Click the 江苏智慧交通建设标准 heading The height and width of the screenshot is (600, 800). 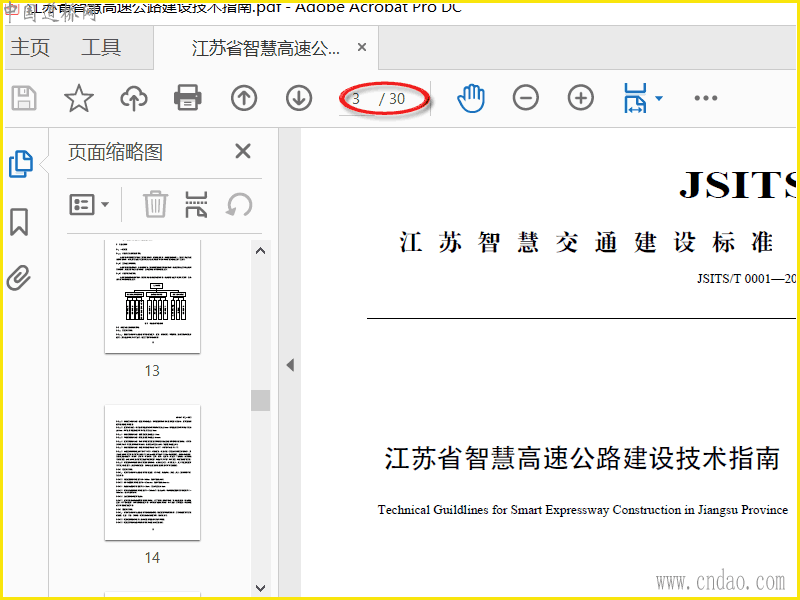[x=587, y=242]
